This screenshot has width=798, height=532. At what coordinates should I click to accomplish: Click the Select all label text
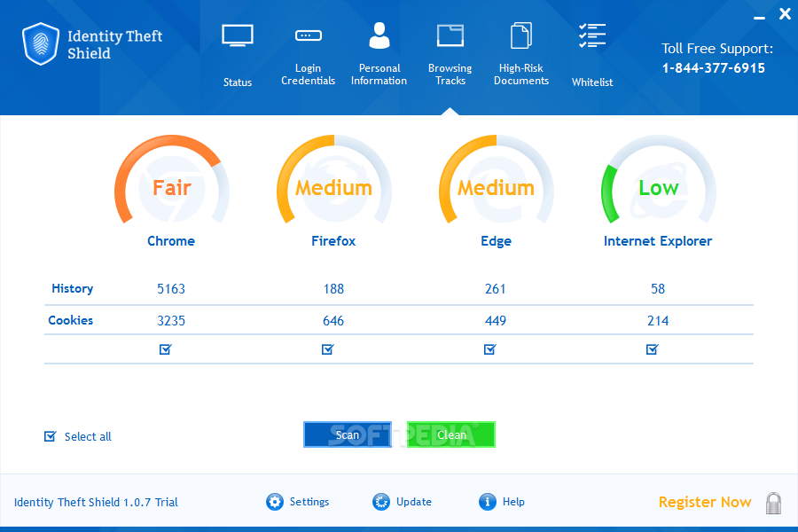(x=88, y=437)
